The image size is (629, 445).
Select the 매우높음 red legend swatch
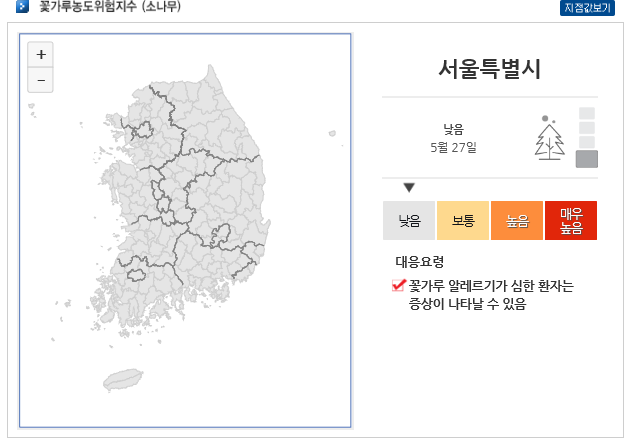(571, 220)
